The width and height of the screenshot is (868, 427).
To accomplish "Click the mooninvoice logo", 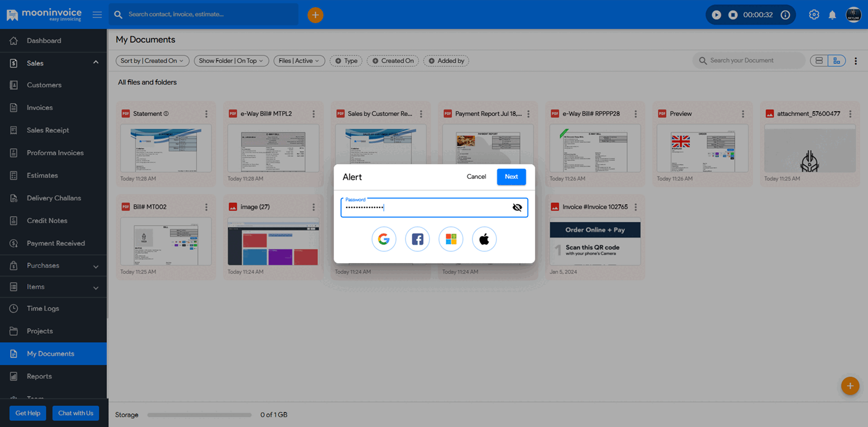I will tap(44, 14).
